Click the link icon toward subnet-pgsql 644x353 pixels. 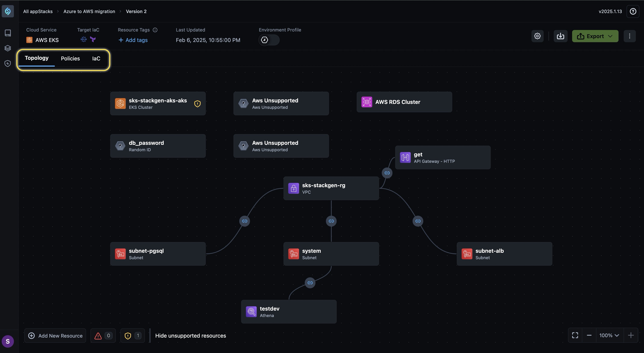(x=245, y=221)
